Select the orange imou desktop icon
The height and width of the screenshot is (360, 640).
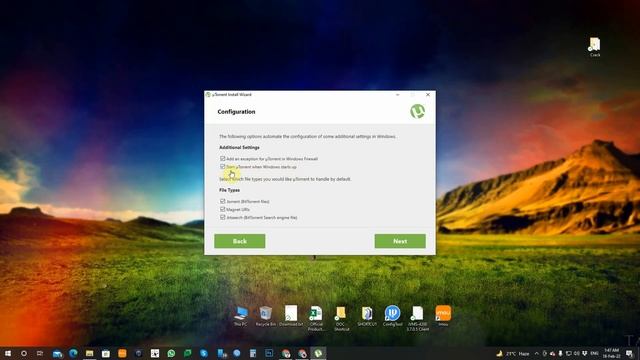[443, 316]
